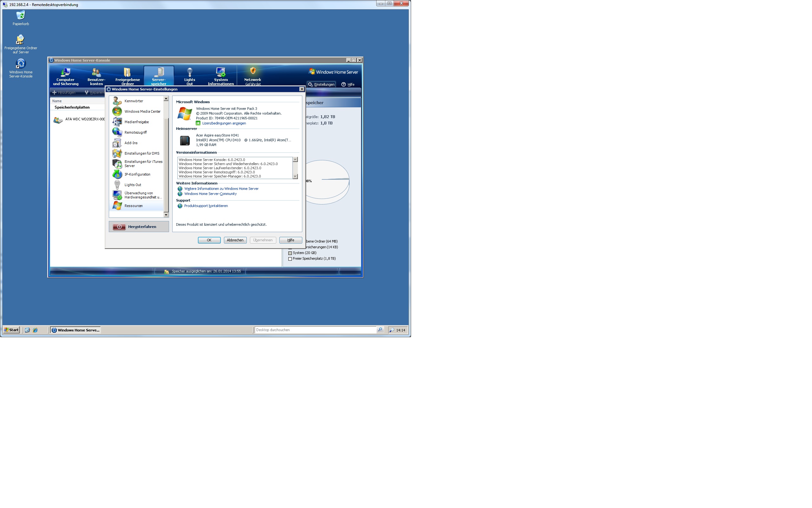Open Windows Home Server-Community link
The height and width of the screenshot is (508, 812).
click(210, 194)
